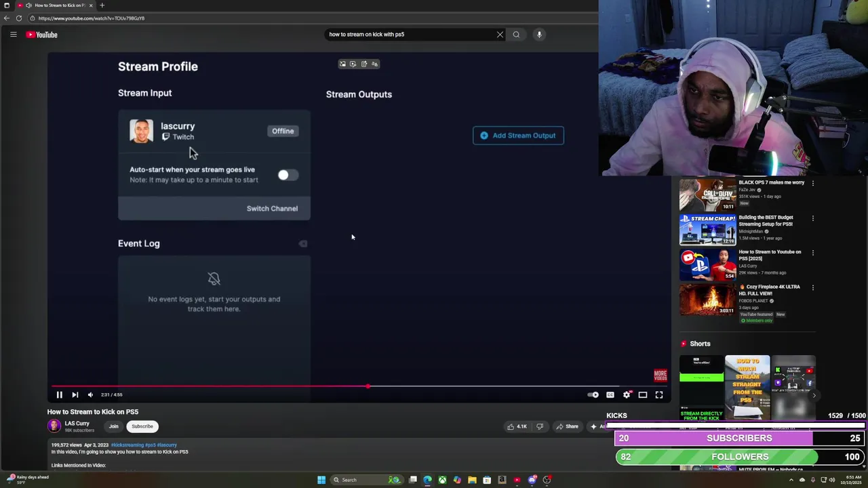
Task: Dislike the video with thumbs down
Action: (540, 426)
